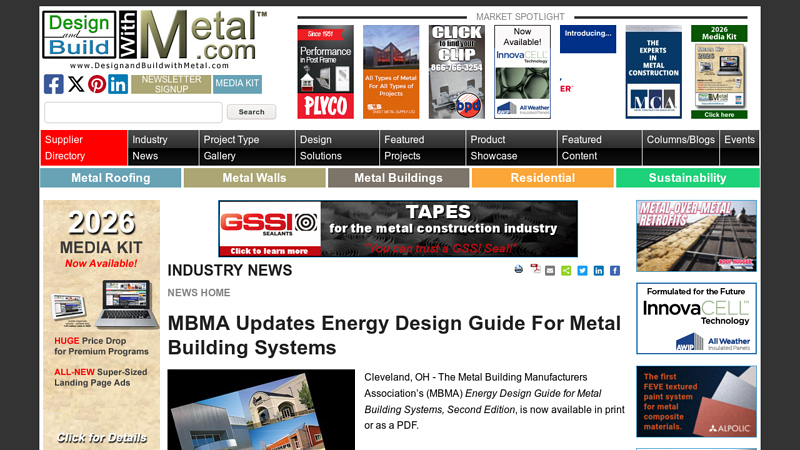The height and width of the screenshot is (450, 800).
Task: Open the Featured Content menu
Action: (599, 148)
